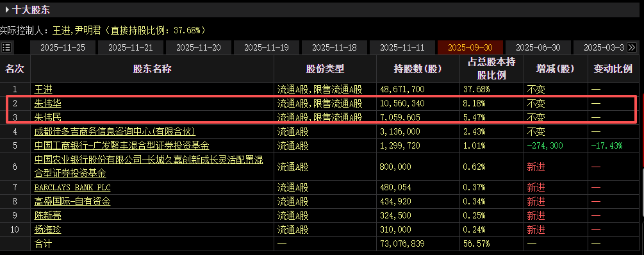644x255 pixels.
Task: Select holding value 310,000
Action: click(395, 229)
